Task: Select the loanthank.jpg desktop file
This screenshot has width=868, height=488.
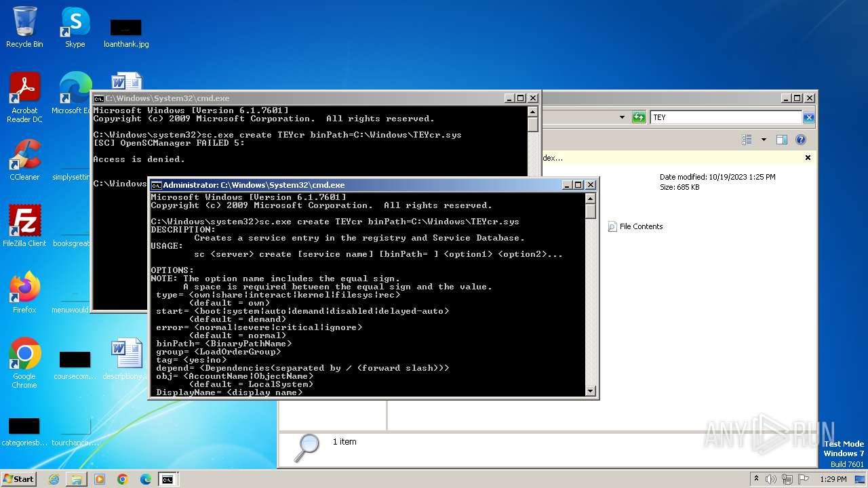Action: tap(126, 33)
